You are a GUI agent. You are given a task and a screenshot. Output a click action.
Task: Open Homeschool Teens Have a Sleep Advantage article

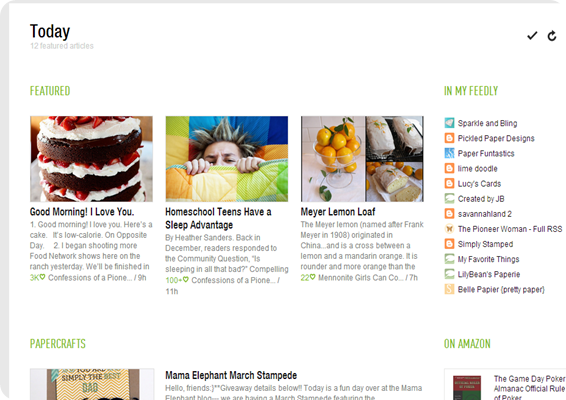point(218,218)
